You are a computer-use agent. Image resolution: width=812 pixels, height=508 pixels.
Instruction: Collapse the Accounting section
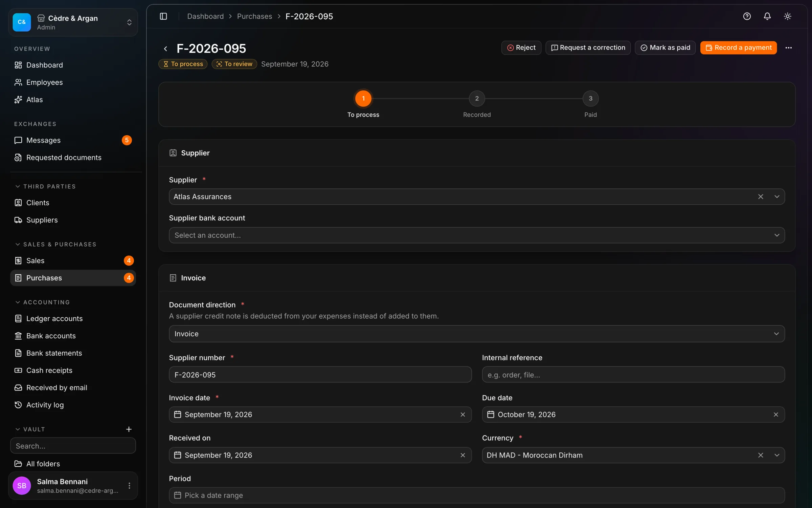42,302
